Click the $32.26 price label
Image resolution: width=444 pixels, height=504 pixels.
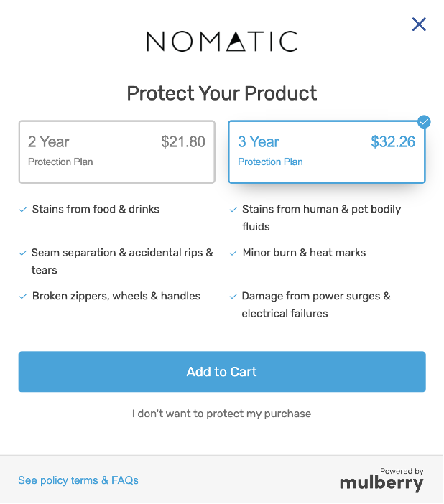click(x=393, y=141)
